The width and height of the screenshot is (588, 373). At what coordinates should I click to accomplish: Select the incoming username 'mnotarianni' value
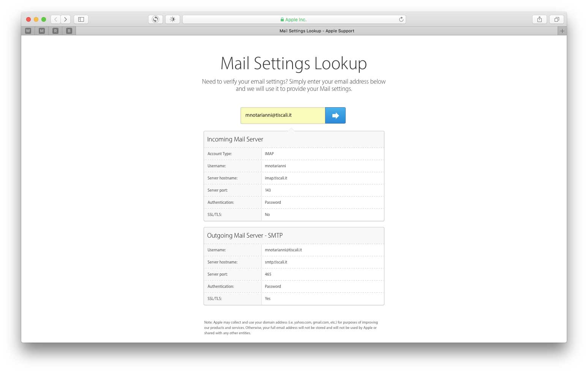pos(275,166)
